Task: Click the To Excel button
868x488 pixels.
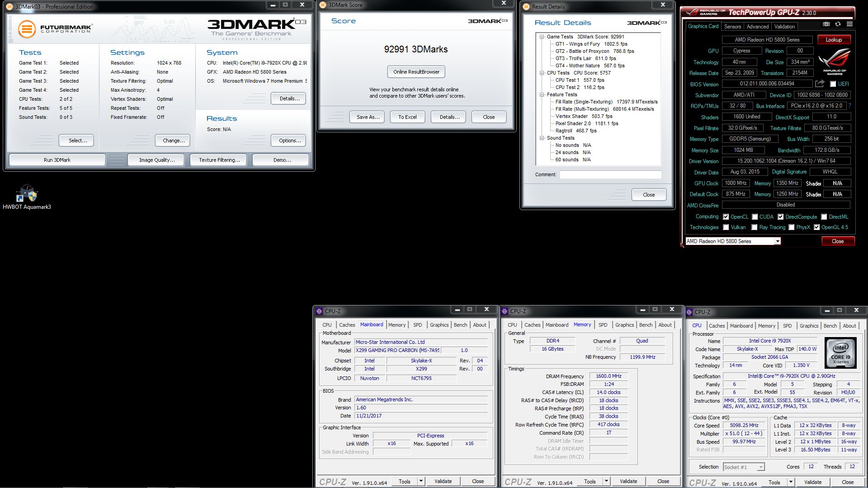Action: pyautogui.click(x=407, y=117)
